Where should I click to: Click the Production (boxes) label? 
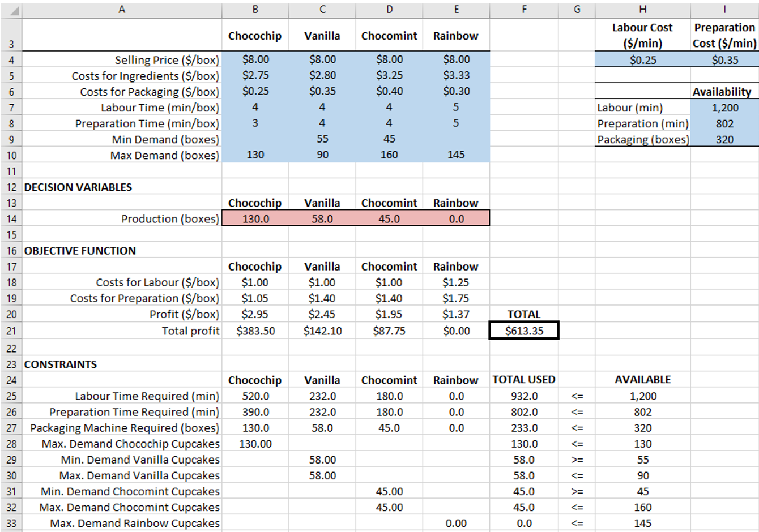click(x=170, y=219)
